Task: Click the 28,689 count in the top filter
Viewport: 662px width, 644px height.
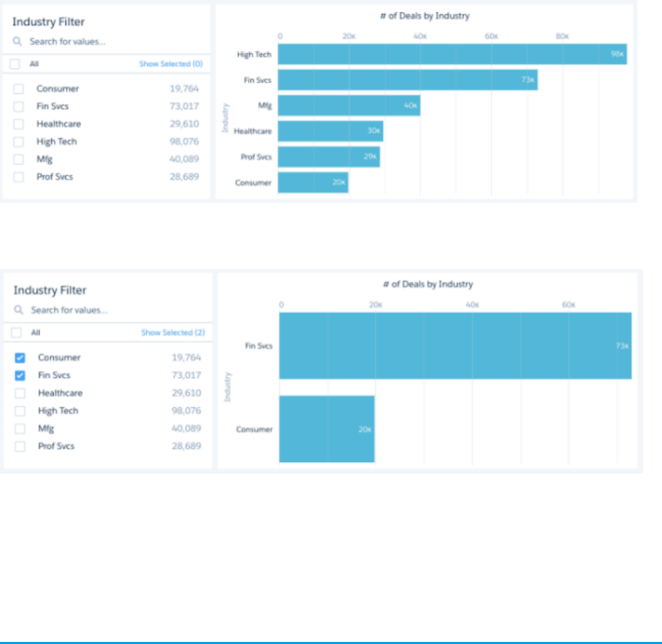Action: 184,177
